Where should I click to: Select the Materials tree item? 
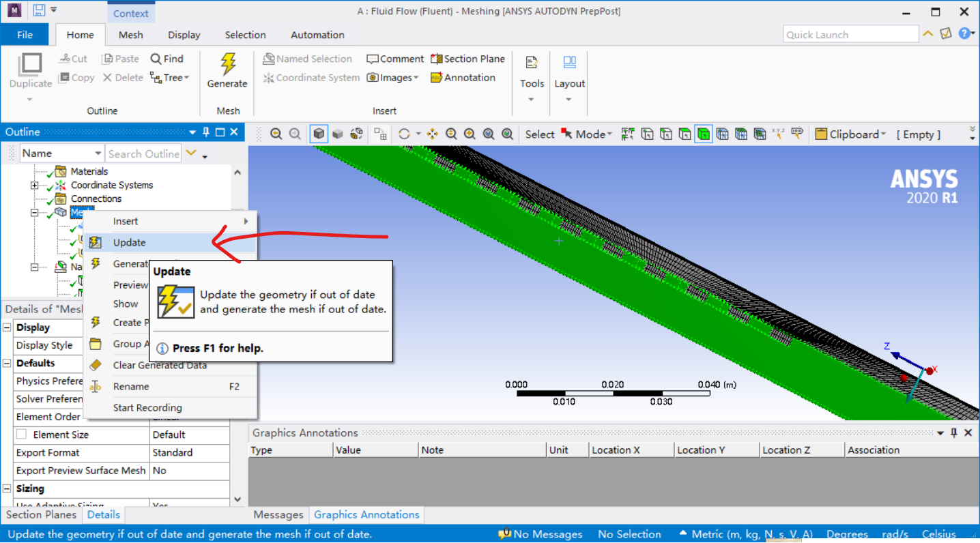coord(89,172)
